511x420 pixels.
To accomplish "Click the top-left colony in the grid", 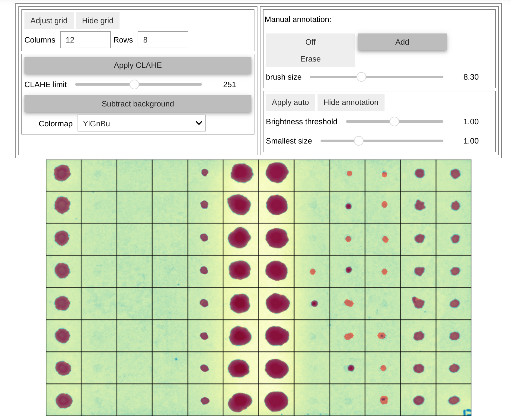I will click(x=62, y=173).
